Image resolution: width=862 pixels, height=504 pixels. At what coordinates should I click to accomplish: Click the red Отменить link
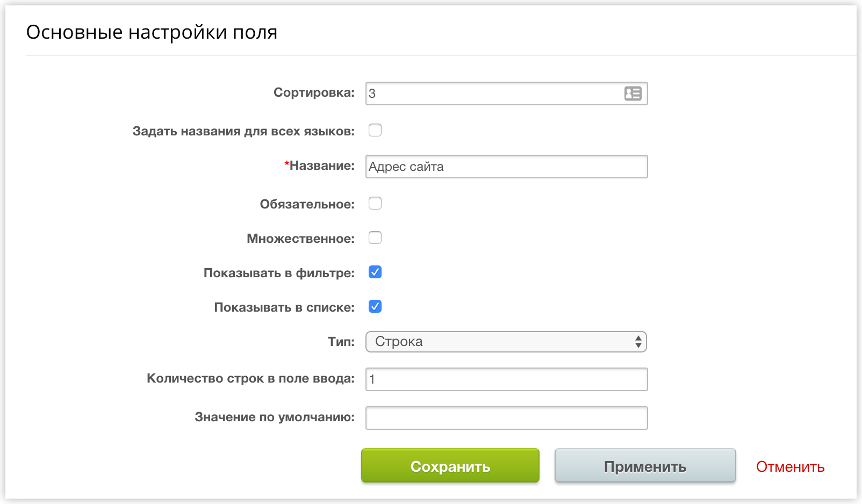(x=790, y=467)
